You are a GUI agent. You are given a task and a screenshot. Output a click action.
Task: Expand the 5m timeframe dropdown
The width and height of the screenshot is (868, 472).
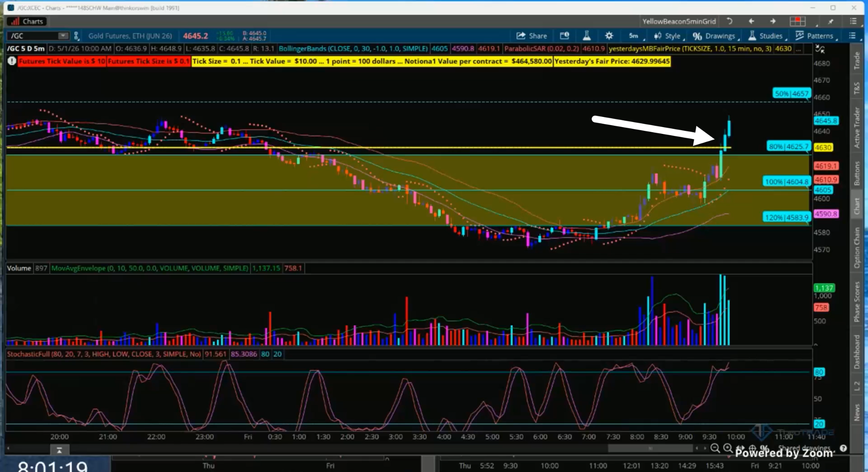[x=636, y=36]
